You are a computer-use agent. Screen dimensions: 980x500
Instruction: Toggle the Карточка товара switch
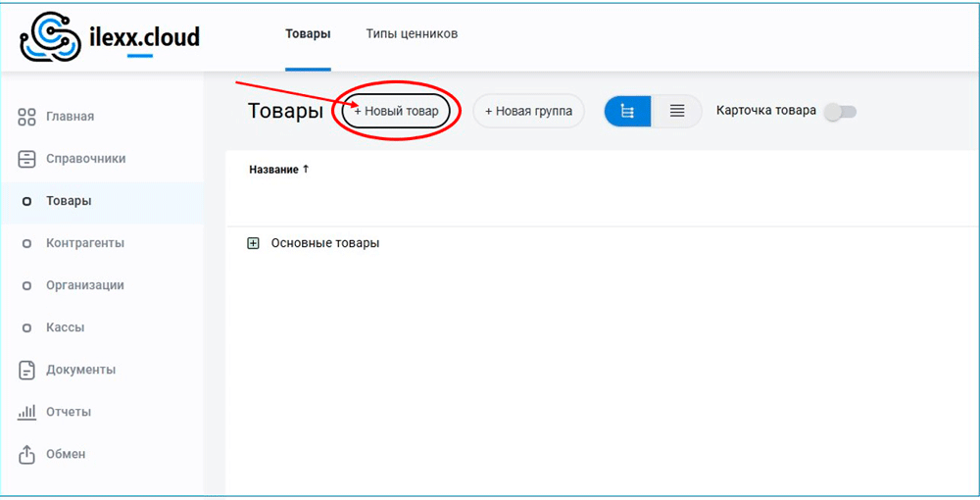pos(840,112)
